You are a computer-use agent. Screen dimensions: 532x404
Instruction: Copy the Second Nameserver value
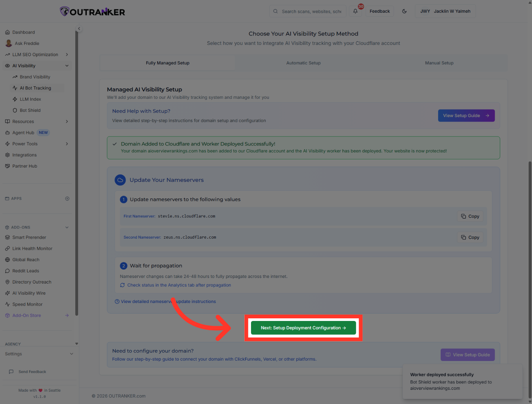tap(470, 238)
